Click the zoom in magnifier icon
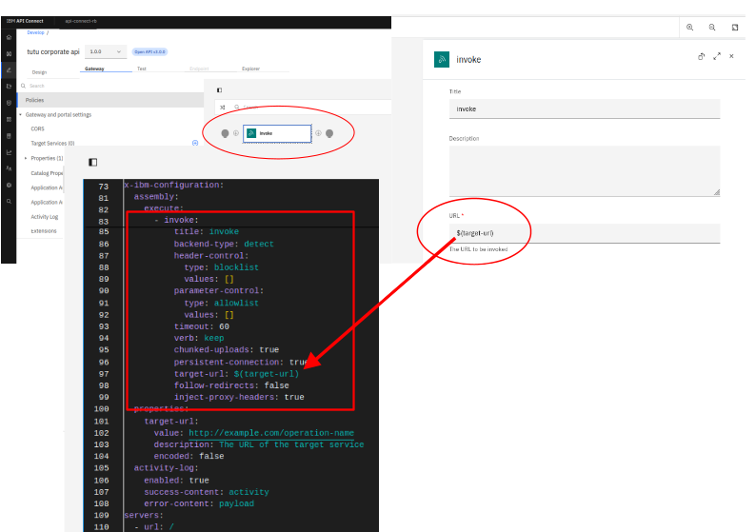 (689, 28)
